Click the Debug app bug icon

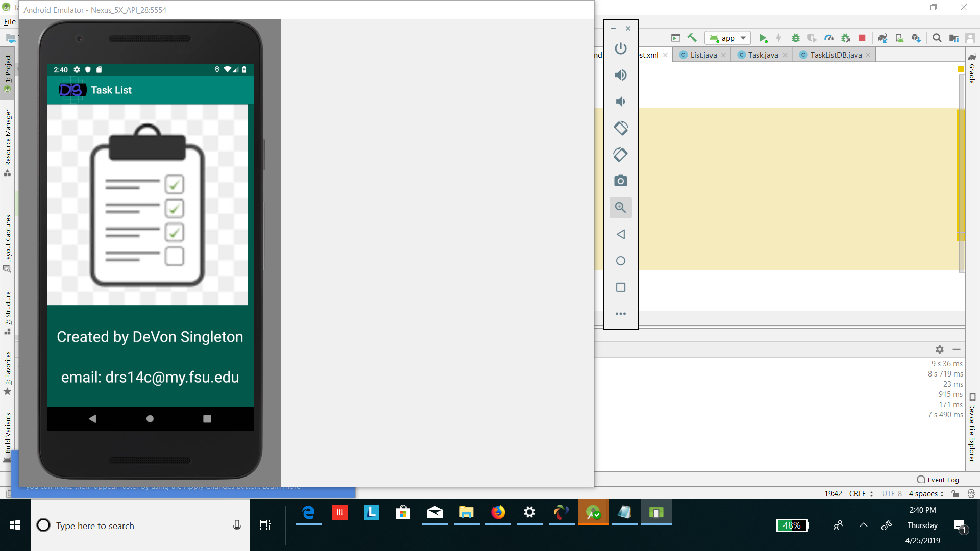795,38
